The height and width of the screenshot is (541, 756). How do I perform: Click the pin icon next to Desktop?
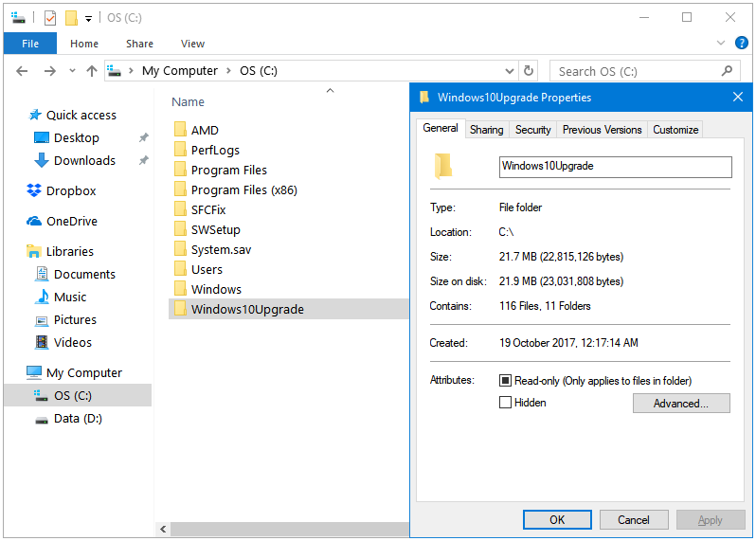click(x=144, y=138)
